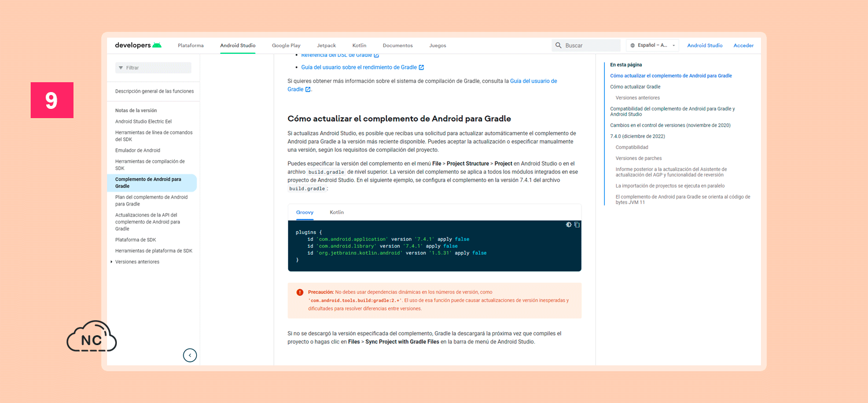Screen dimensions: 868x403
Task: Show the Groovy code tab
Action: coord(305,213)
